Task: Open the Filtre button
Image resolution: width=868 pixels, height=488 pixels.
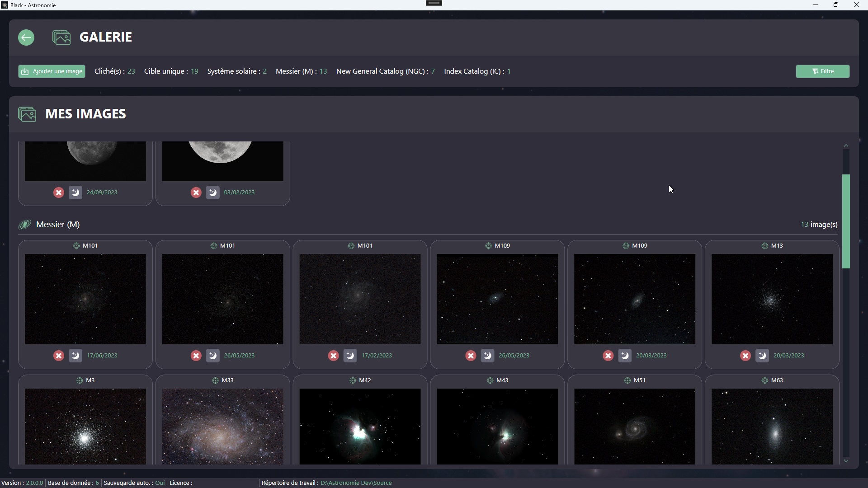Action: [x=822, y=71]
